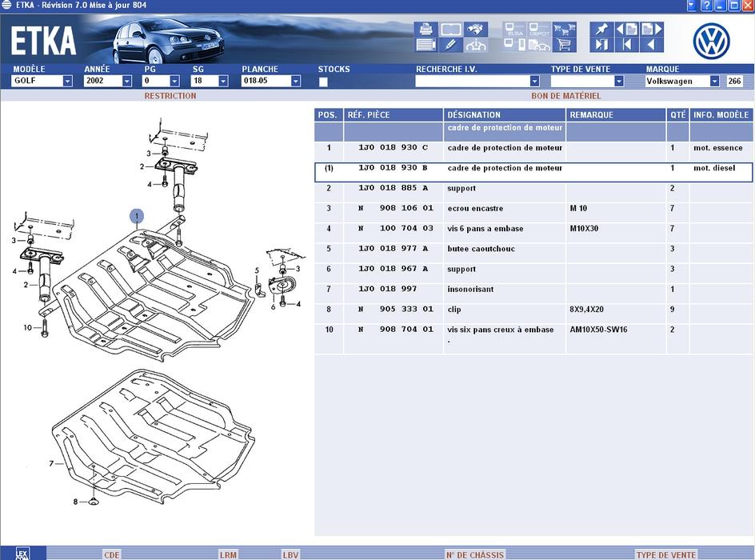
Task: Click the RESTRICTION tab
Action: click(170, 96)
